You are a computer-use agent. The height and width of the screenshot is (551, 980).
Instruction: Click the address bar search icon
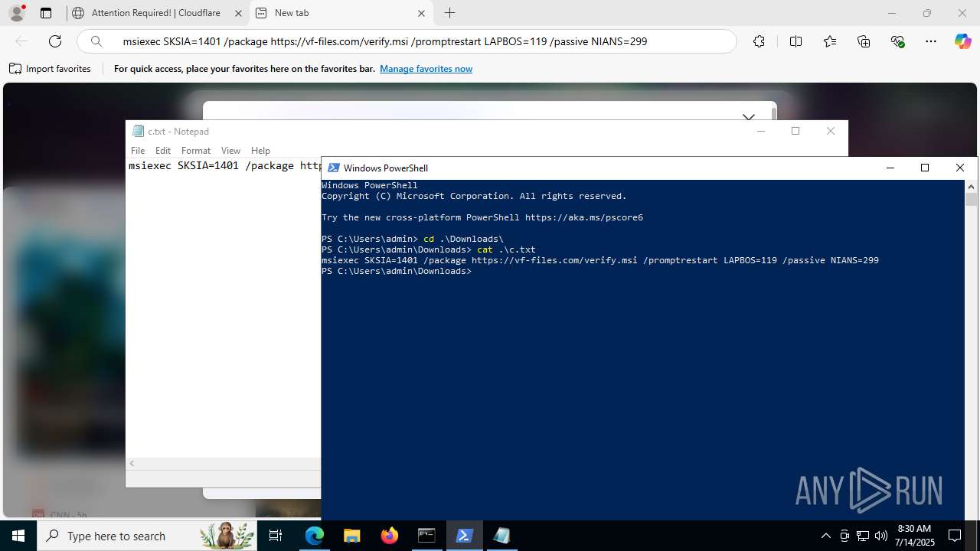tap(96, 41)
